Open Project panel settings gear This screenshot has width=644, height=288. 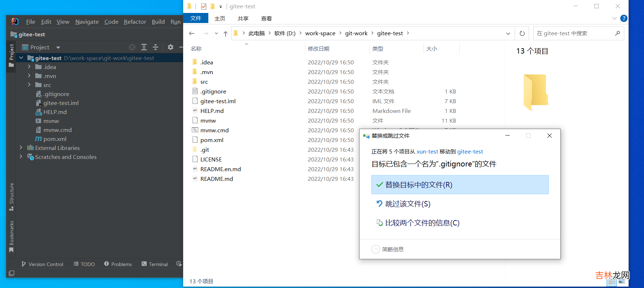(171, 47)
